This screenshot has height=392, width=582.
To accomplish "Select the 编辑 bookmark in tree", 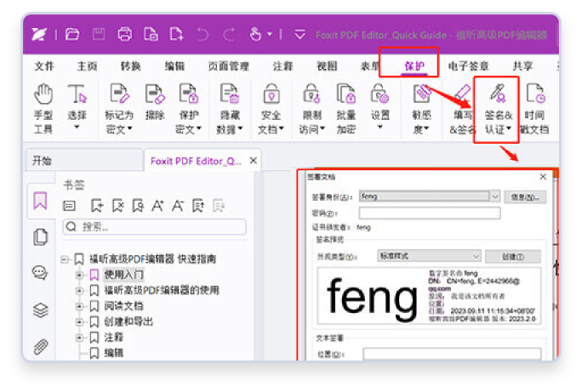I will pyautogui.click(x=113, y=353).
